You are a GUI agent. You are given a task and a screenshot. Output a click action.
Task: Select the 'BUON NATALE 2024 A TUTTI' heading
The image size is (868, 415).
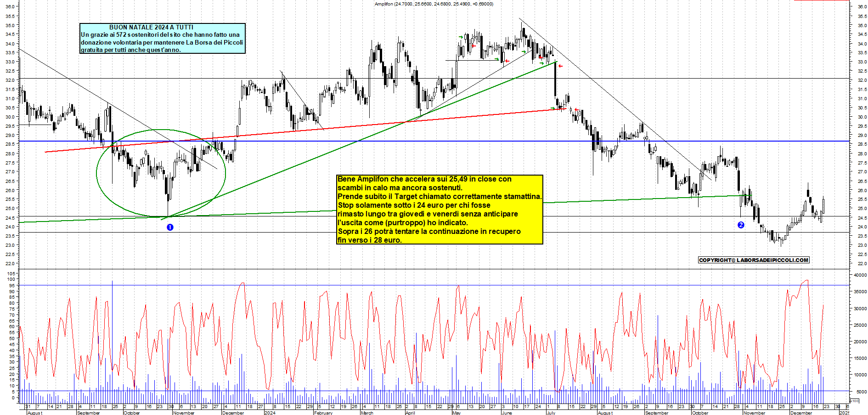click(x=151, y=27)
